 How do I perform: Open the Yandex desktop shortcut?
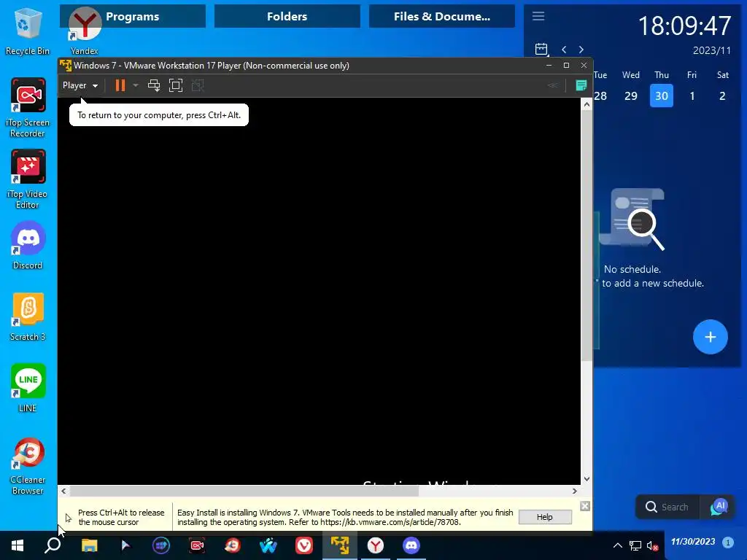85,31
